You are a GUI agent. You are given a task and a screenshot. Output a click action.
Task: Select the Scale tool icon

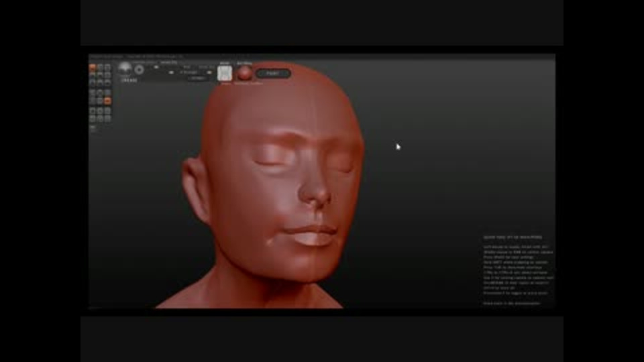point(107,67)
